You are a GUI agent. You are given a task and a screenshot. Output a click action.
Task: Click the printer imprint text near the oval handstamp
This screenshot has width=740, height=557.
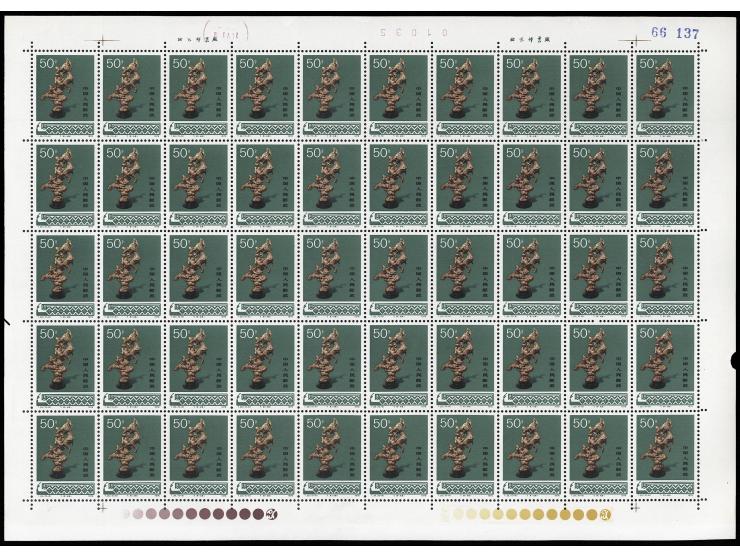click(198, 41)
